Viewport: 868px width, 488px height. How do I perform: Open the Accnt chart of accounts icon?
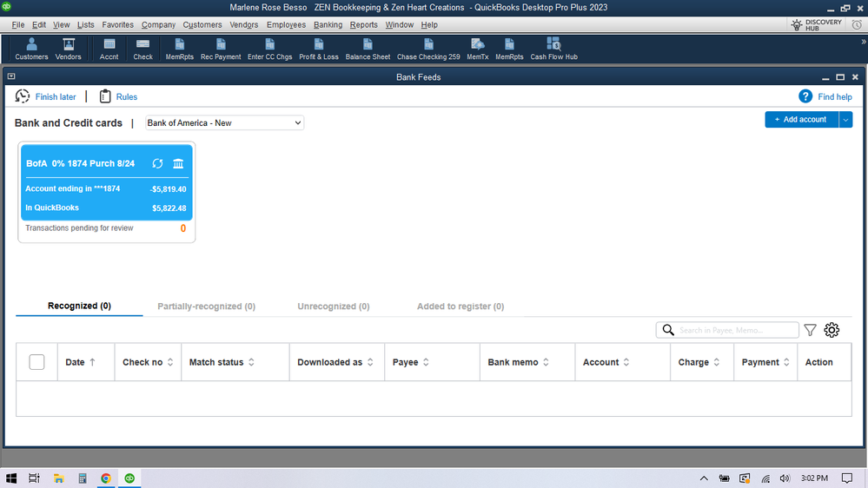[109, 49]
